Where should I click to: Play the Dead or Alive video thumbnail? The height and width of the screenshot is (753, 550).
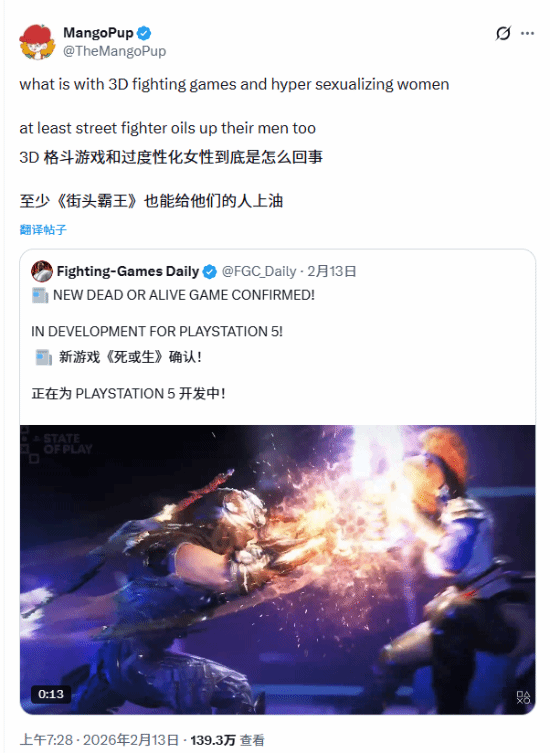[x=278, y=570]
